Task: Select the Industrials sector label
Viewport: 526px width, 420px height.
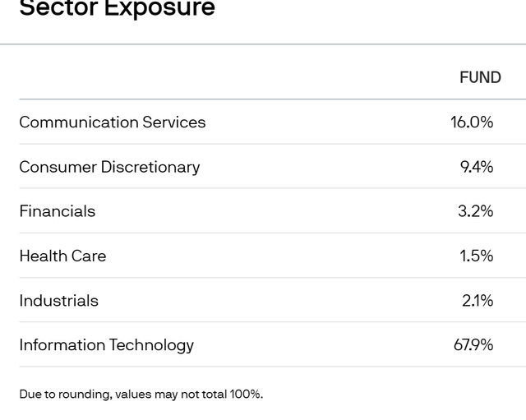Action: (59, 300)
